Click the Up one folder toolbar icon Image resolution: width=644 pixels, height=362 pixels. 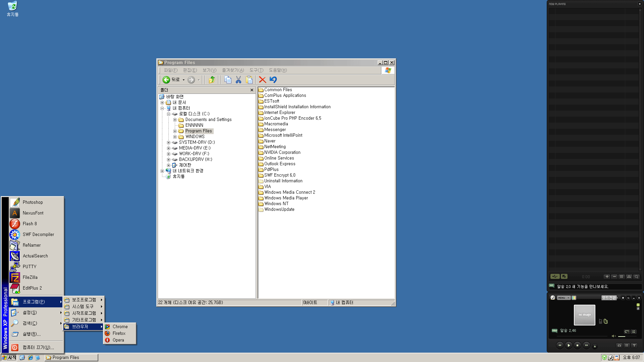pyautogui.click(x=212, y=80)
